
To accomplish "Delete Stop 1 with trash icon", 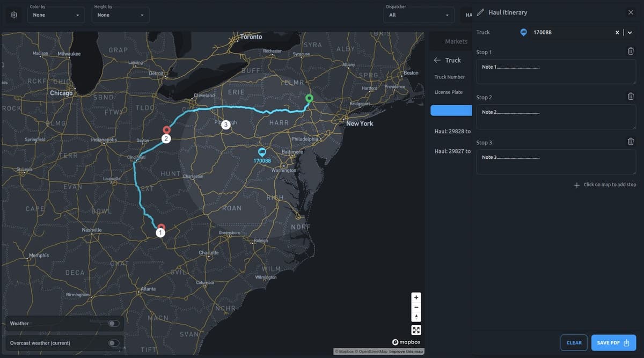I will tap(631, 52).
